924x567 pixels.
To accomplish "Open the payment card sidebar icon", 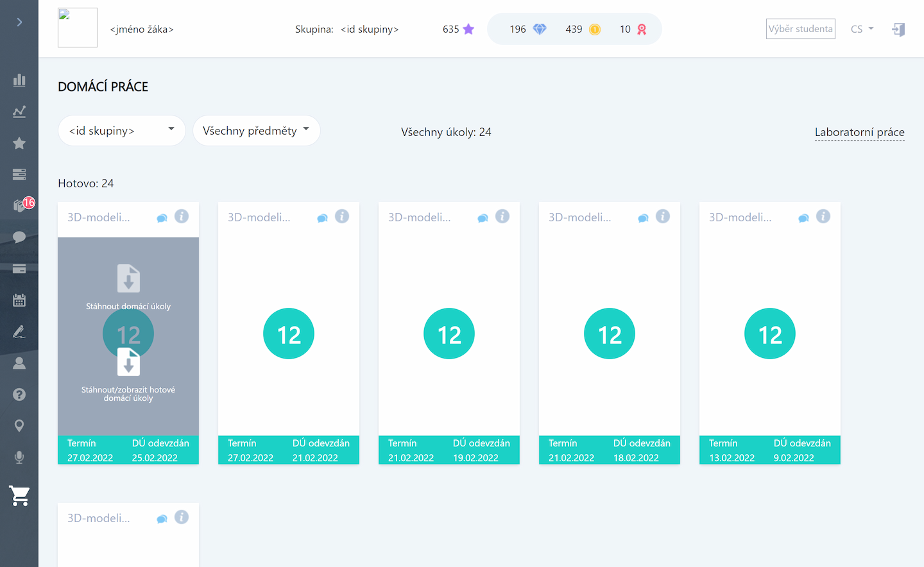I will point(19,269).
